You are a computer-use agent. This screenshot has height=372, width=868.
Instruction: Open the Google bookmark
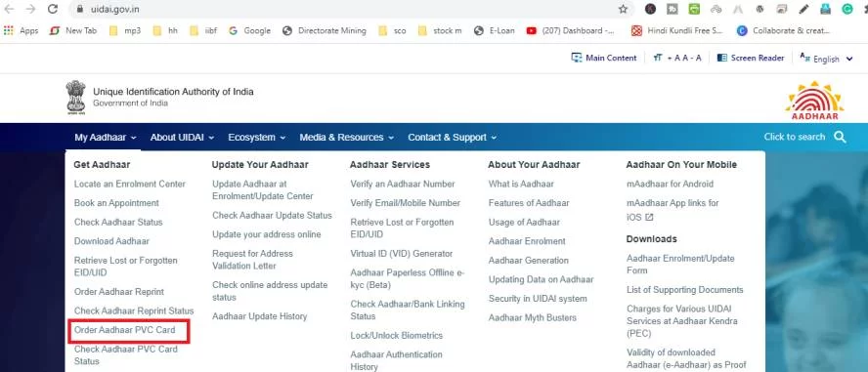coord(249,31)
